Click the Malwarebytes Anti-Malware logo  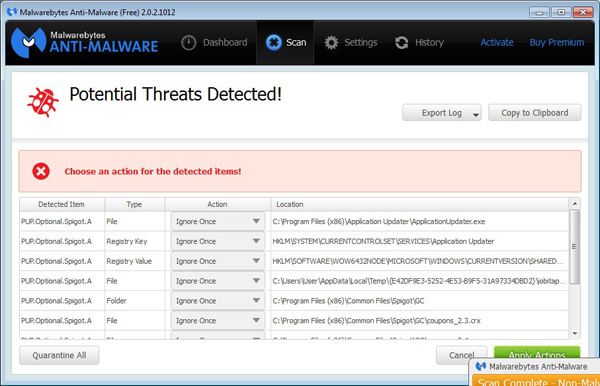[84, 42]
